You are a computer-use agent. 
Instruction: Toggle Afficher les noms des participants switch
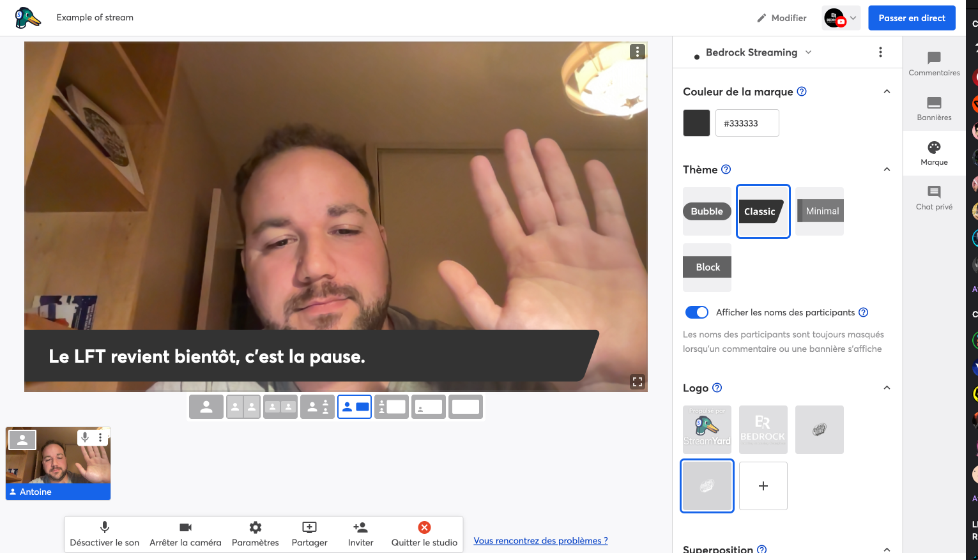click(x=696, y=312)
